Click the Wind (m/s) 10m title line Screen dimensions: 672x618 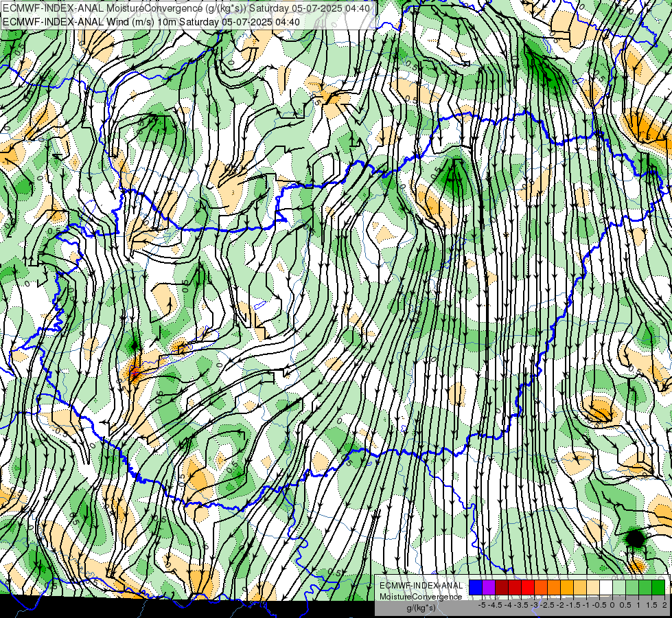[x=151, y=22]
